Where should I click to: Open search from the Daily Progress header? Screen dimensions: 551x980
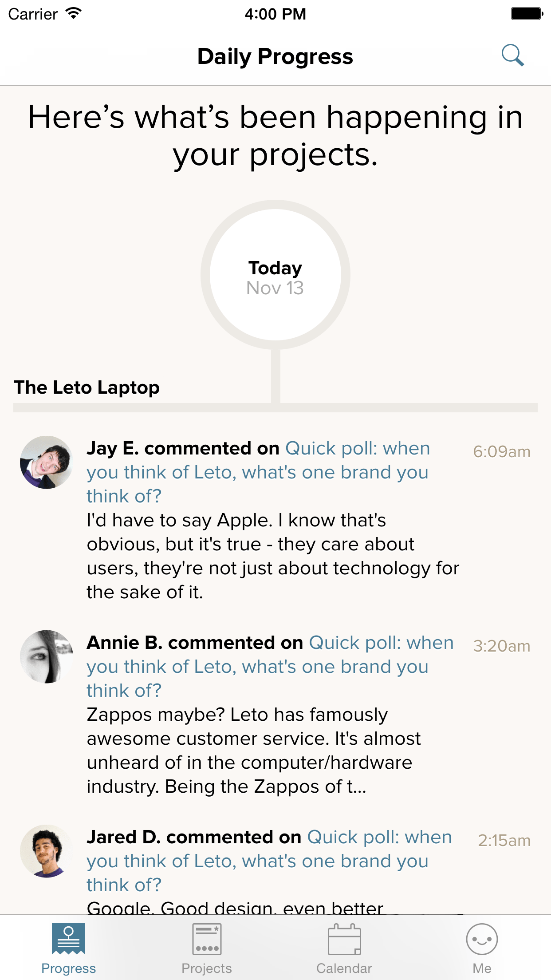click(x=513, y=56)
